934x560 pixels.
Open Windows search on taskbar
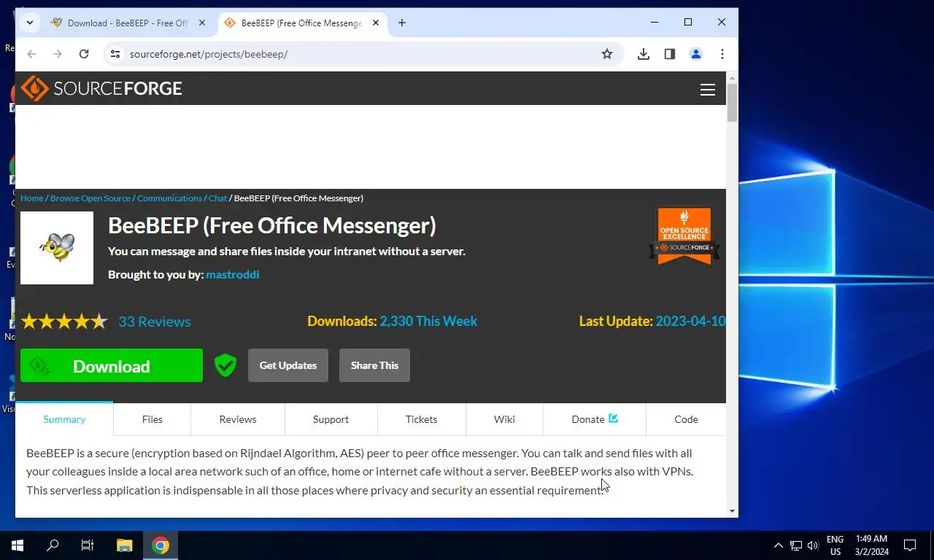(53, 545)
